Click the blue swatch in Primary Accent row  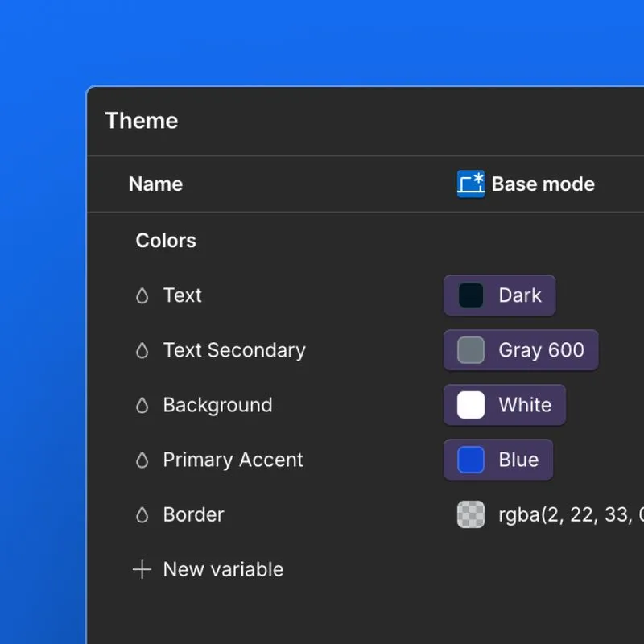click(471, 460)
